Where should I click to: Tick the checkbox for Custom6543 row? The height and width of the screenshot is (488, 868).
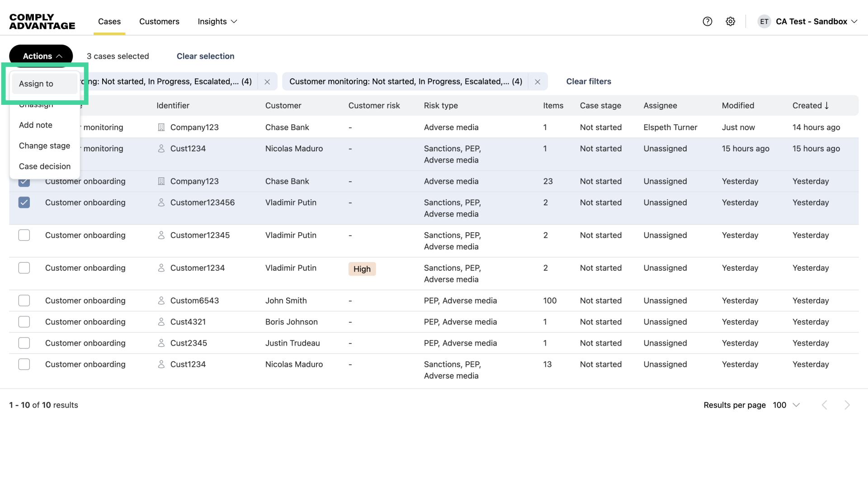click(24, 300)
